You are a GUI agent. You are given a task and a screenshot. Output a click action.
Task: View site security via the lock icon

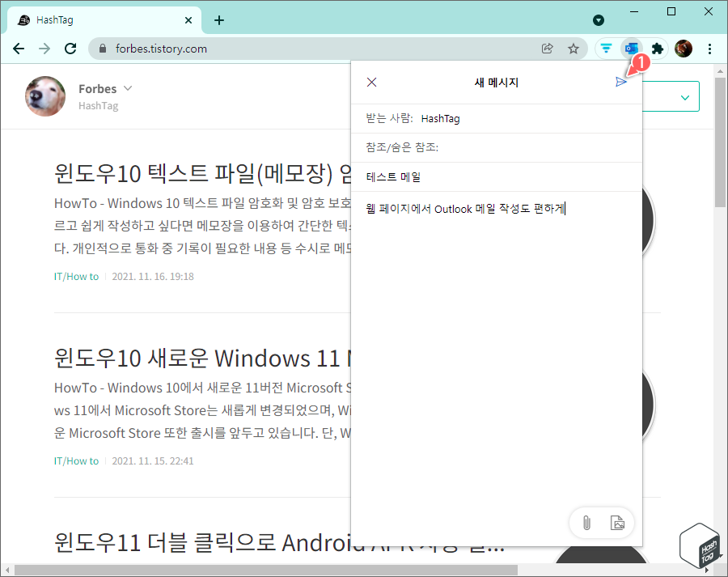point(102,49)
